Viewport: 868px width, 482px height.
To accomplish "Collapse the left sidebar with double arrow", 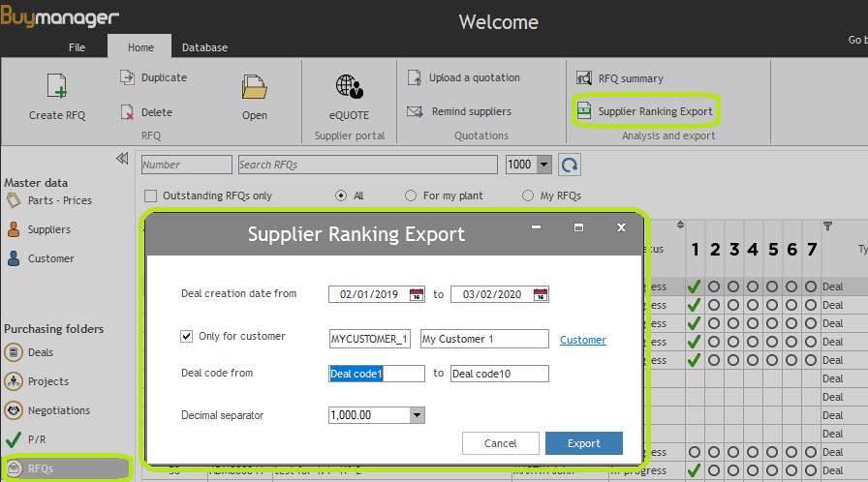I will 122,159.
